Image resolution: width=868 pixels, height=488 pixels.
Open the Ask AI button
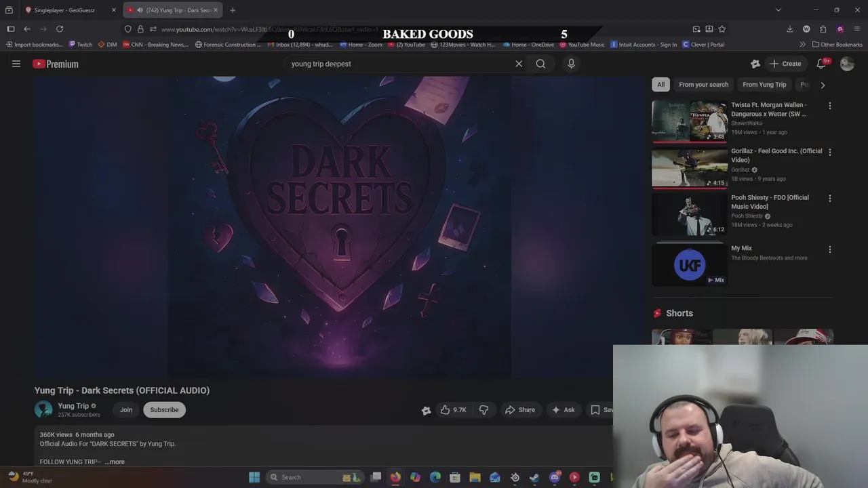[563, 410]
